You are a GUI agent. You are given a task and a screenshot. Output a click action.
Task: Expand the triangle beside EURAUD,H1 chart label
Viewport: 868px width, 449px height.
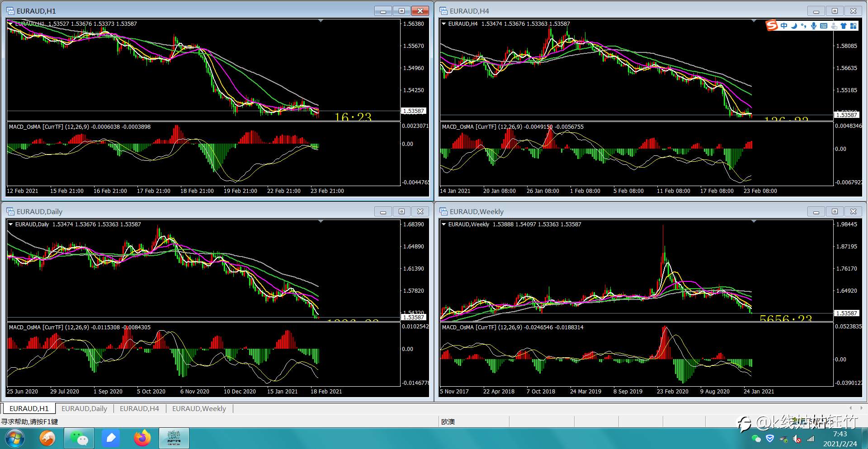(11, 23)
